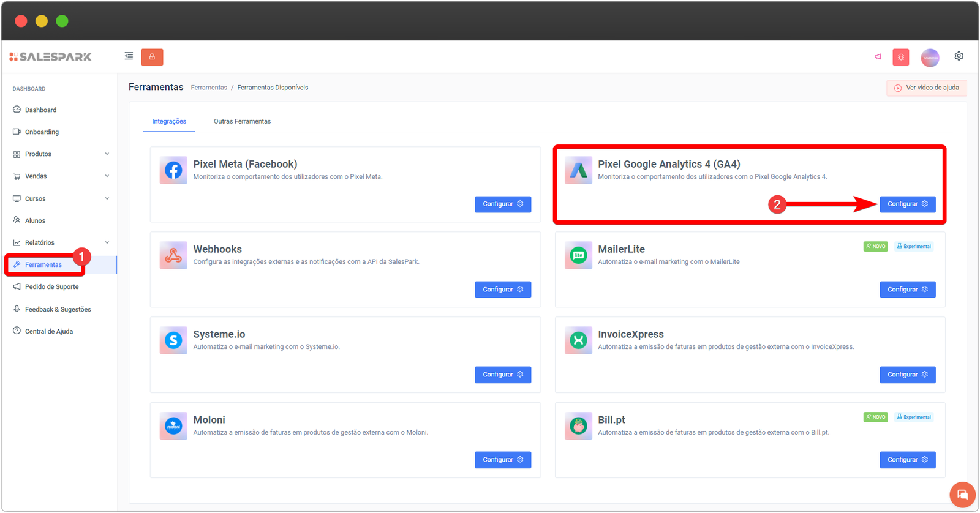Switch to the Outras Ferramentas tab
980x513 pixels.
pyautogui.click(x=242, y=121)
